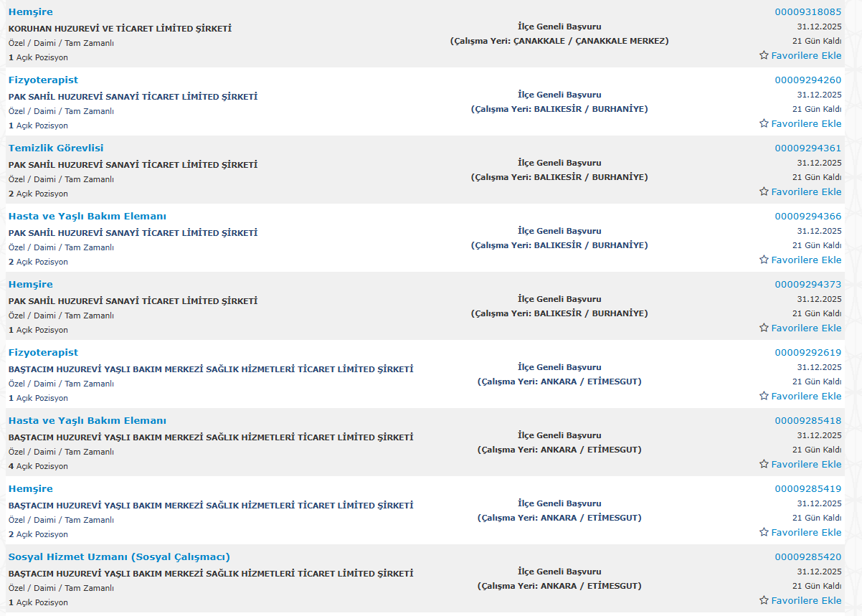
Task: Open Hasta ve Yaşlı Bakım Elemanı in Burhaniye
Action: point(87,217)
